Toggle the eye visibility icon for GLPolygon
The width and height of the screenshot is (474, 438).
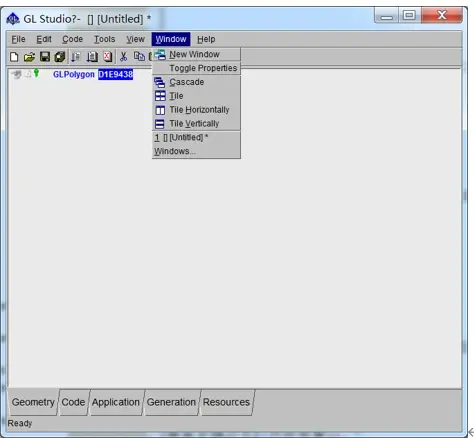click(x=16, y=74)
